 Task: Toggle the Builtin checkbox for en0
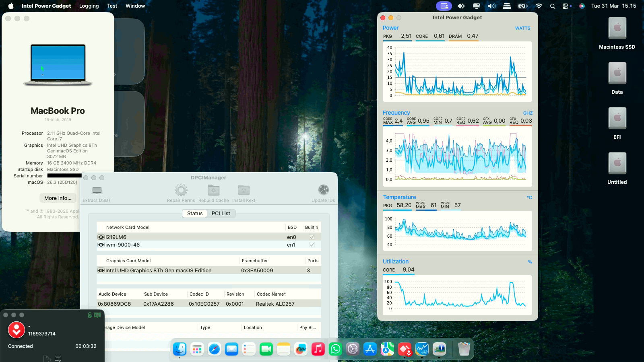point(312,237)
